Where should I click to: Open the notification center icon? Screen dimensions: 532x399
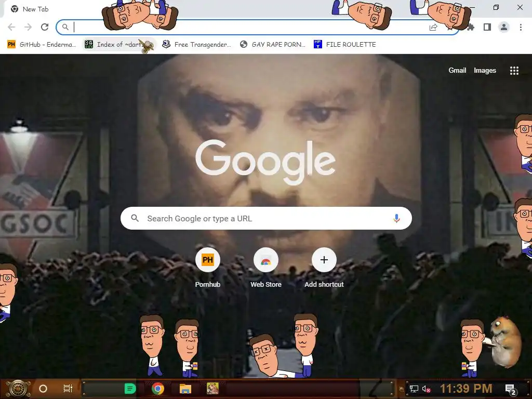click(x=510, y=389)
